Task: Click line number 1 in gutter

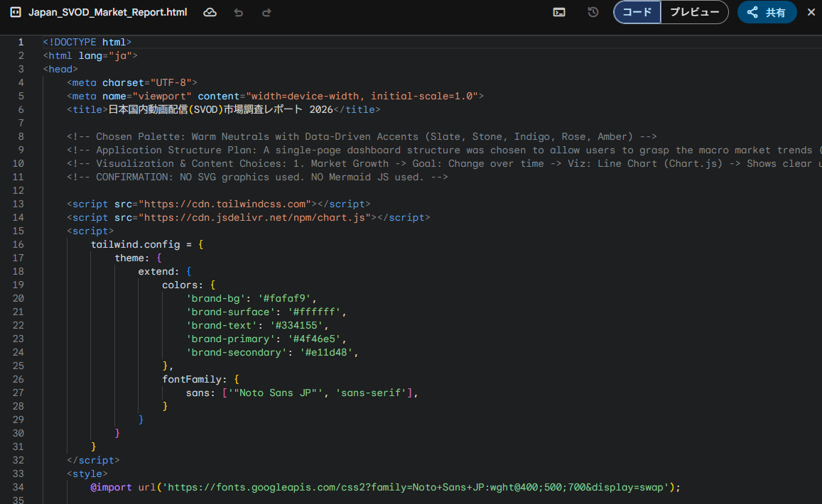Action: pos(21,42)
